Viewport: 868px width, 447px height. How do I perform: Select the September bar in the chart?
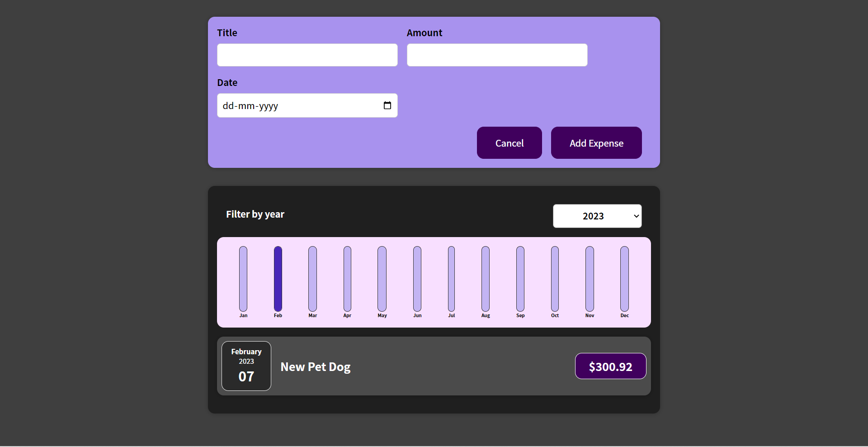click(520, 278)
